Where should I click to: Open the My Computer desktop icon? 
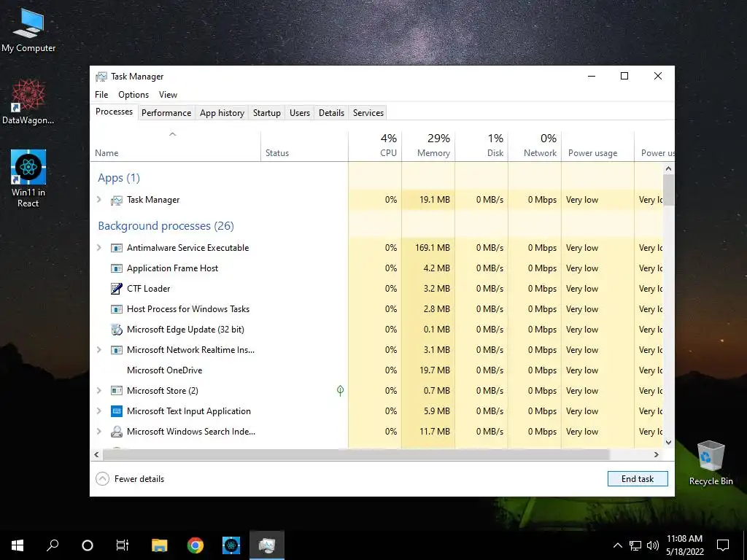[x=28, y=30]
